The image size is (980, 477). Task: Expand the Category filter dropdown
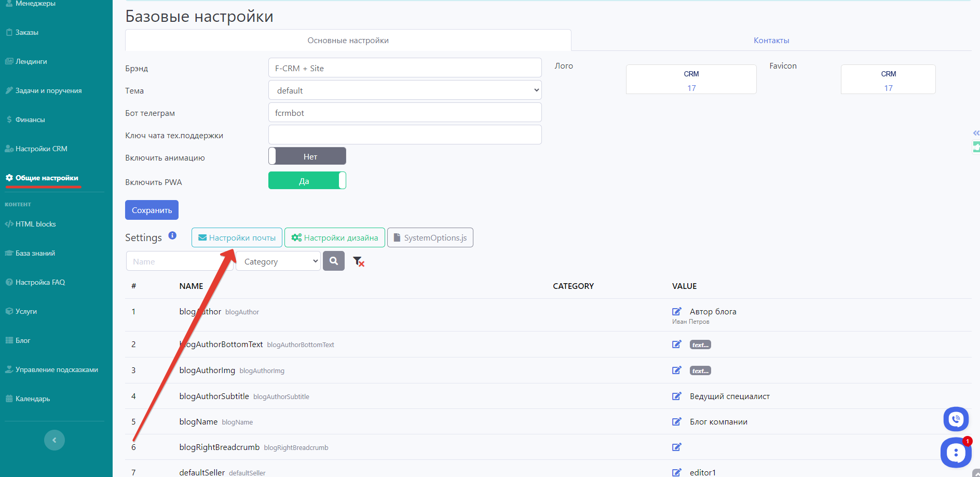click(x=278, y=261)
